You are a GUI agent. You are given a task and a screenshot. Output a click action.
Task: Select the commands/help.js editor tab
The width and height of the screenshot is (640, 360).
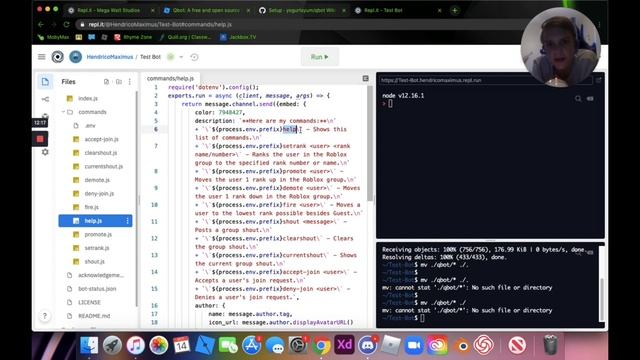(170, 78)
